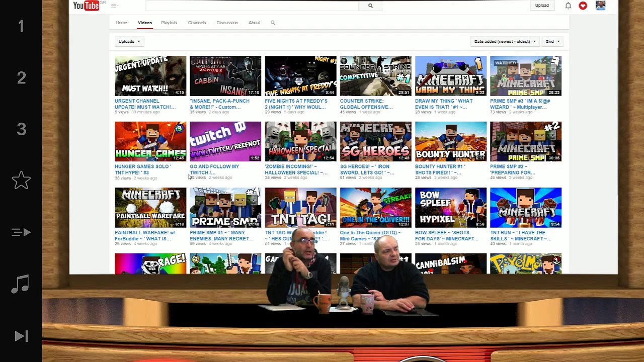Open the 'DRAW MY THING' video title link
The height and width of the screenshot is (362, 644).
coord(444,104)
